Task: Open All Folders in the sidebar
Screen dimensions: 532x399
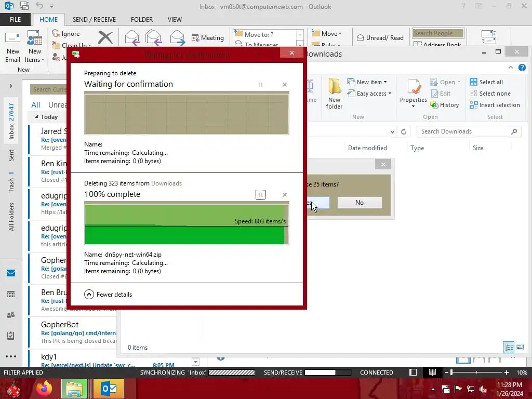Action: coord(11,217)
